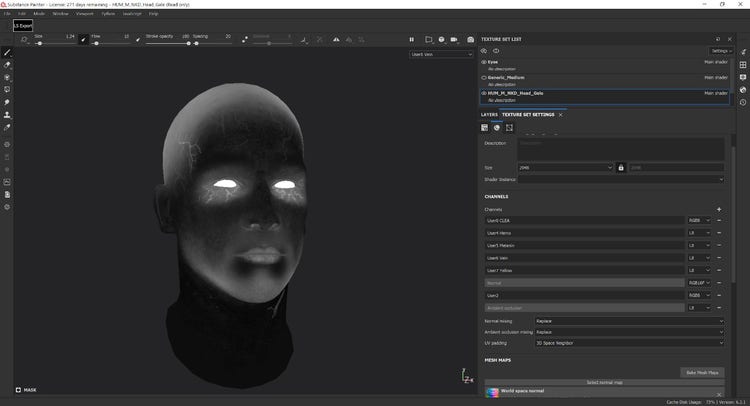This screenshot has height=406, width=750.
Task: Select the Paint brush tool
Action: (7, 52)
